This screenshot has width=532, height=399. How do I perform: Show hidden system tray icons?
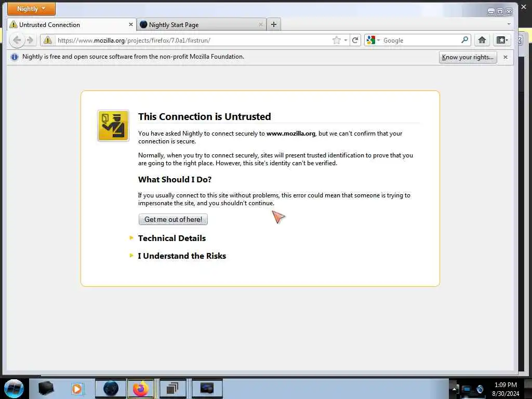[x=454, y=389]
